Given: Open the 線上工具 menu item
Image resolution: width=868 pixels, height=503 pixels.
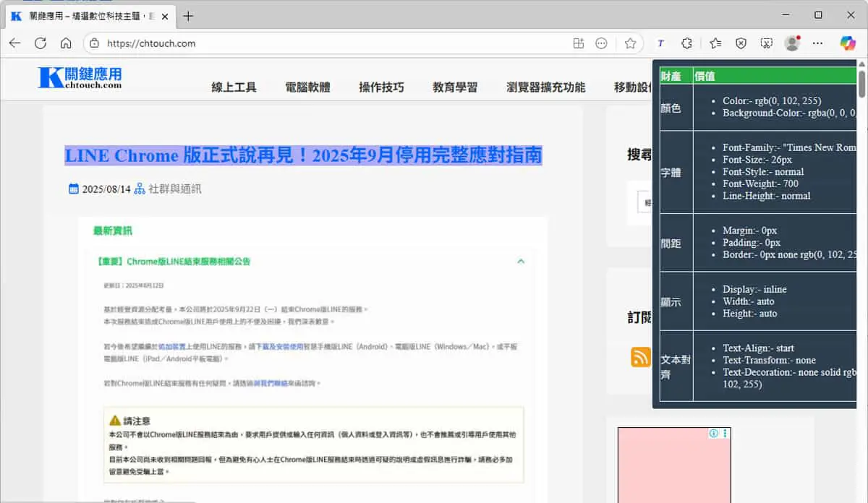Looking at the screenshot, I should 234,87.
